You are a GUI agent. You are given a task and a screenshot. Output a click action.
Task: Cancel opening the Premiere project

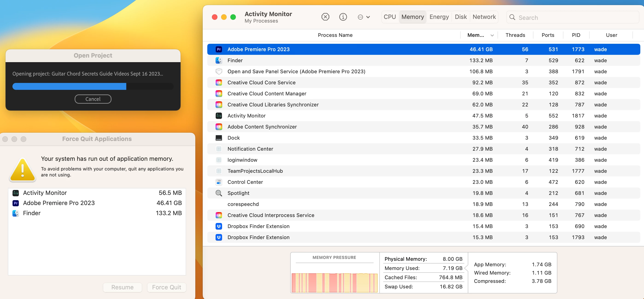[x=93, y=99]
